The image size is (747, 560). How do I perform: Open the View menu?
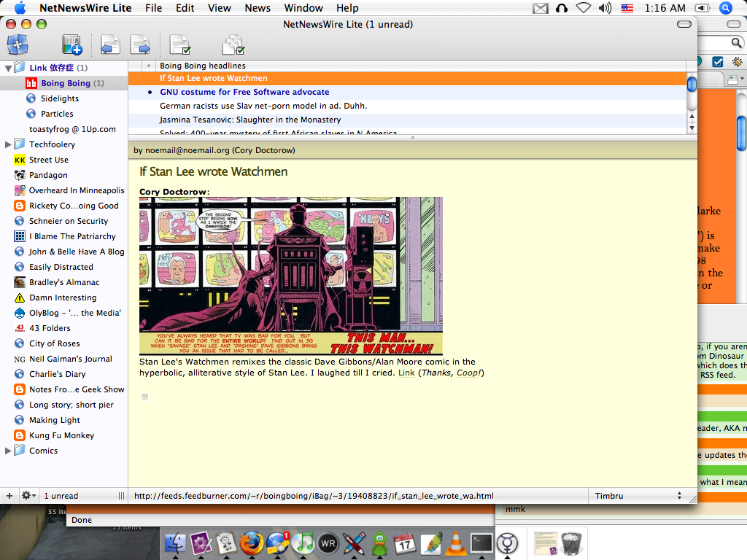(x=219, y=8)
